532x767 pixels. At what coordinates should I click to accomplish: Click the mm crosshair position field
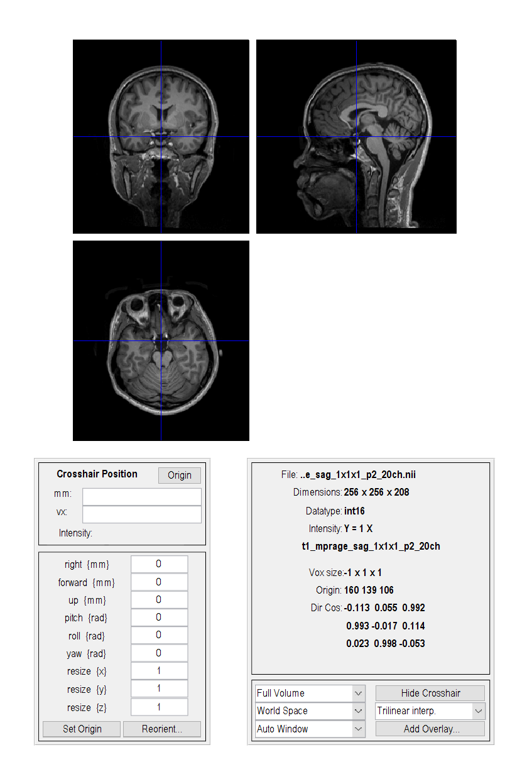point(141,496)
